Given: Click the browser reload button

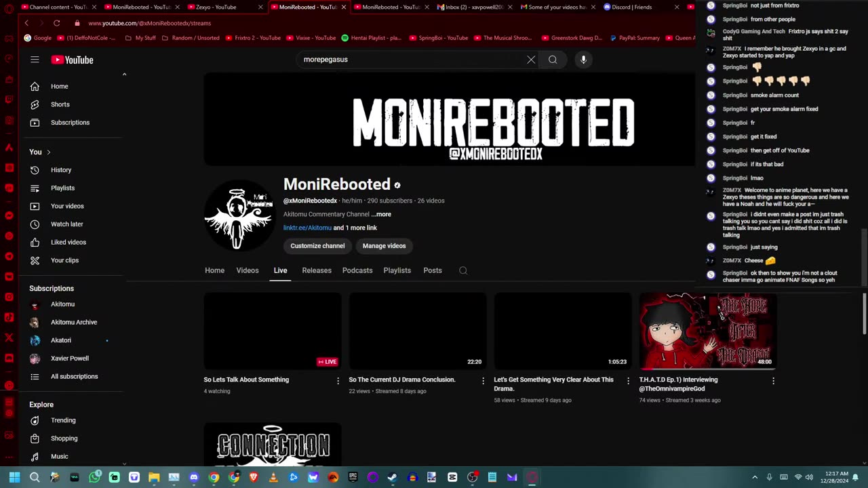Looking at the screenshot, I should 57,23.
